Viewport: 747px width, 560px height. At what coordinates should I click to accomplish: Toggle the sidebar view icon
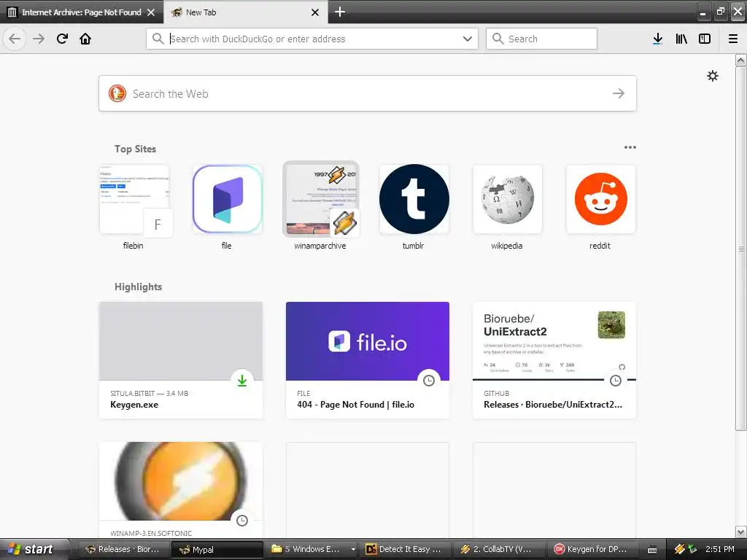[x=705, y=39]
